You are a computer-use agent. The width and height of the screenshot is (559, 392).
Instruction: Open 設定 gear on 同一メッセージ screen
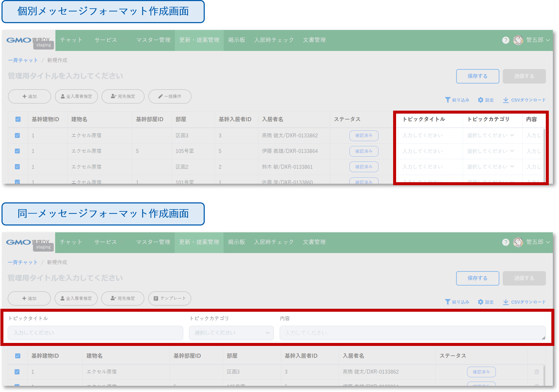[486, 302]
